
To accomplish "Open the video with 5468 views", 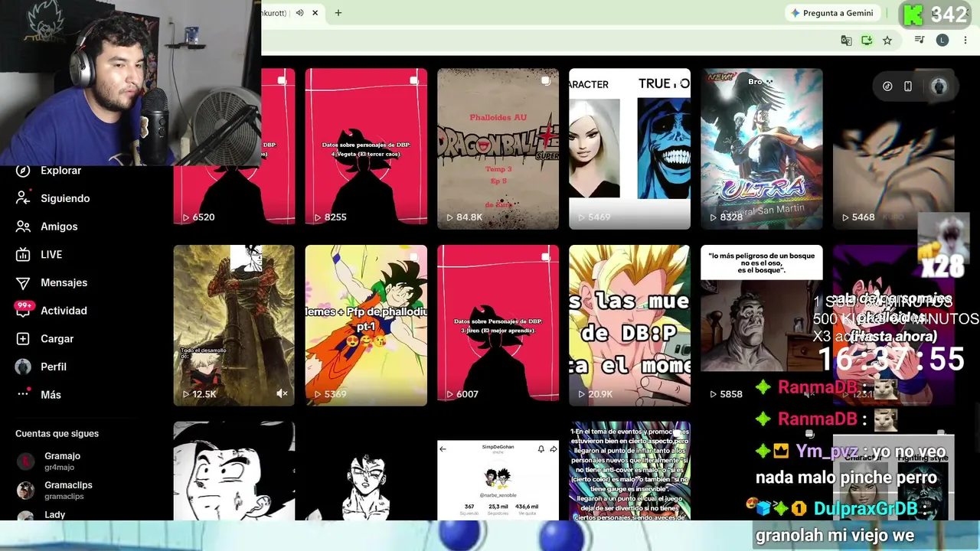I will pos(893,148).
